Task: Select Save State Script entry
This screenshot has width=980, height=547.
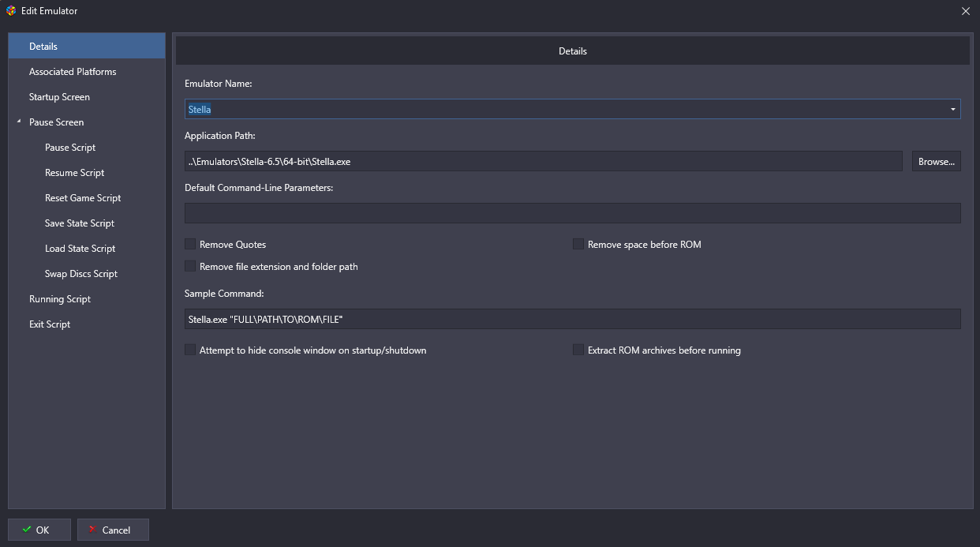Action: point(80,223)
